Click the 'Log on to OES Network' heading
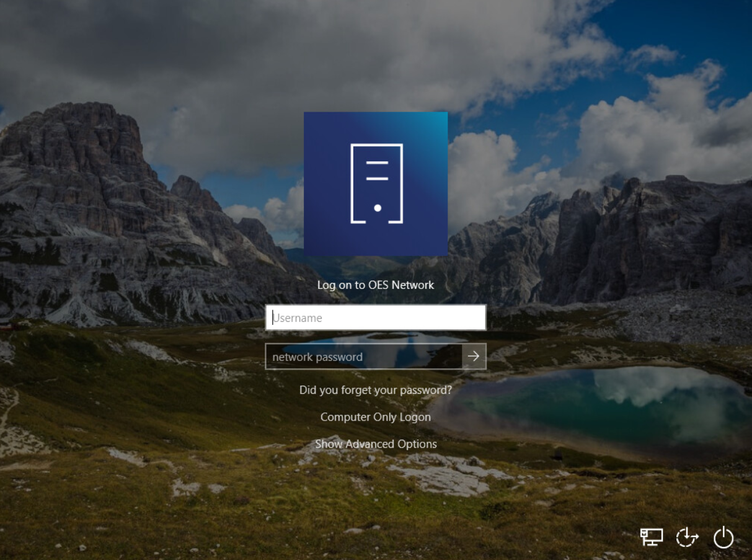Viewport: 752px width, 560px height. [376, 285]
